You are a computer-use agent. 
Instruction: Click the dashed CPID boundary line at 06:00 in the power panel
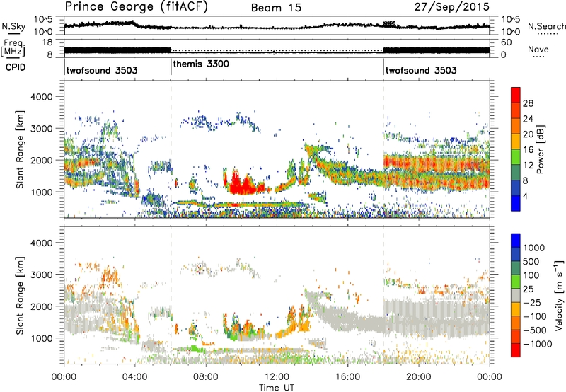point(171,149)
